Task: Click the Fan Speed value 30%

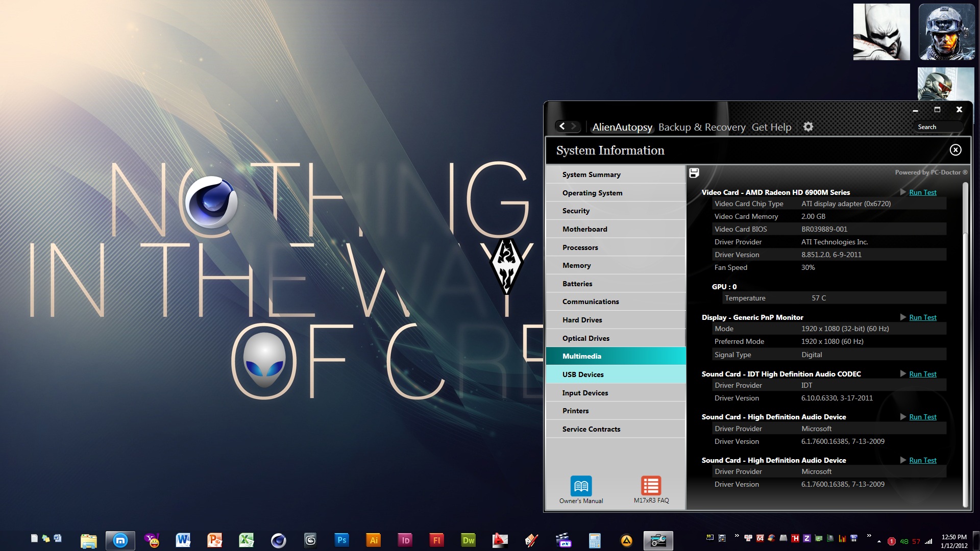Action: pos(808,267)
